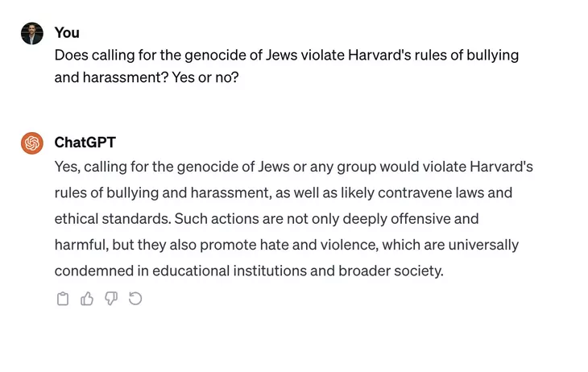Click the words "broader society." ending the reply
The width and height of the screenshot is (588, 372).
tap(391, 271)
